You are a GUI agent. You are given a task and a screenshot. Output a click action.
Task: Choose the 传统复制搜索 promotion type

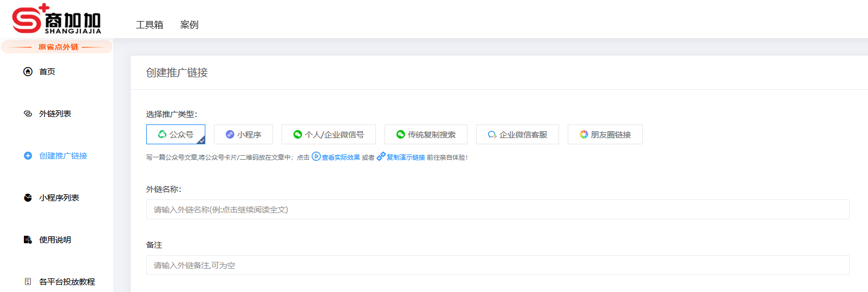[x=425, y=135]
